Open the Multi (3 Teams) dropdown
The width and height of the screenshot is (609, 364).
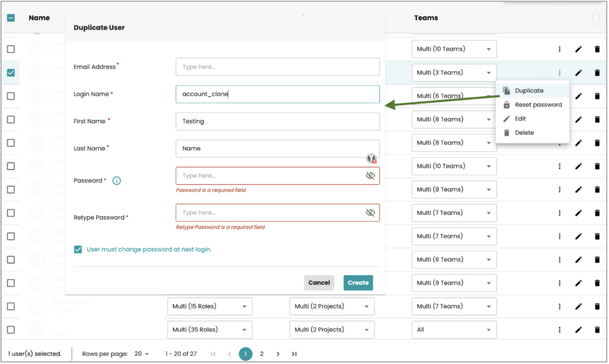454,73
